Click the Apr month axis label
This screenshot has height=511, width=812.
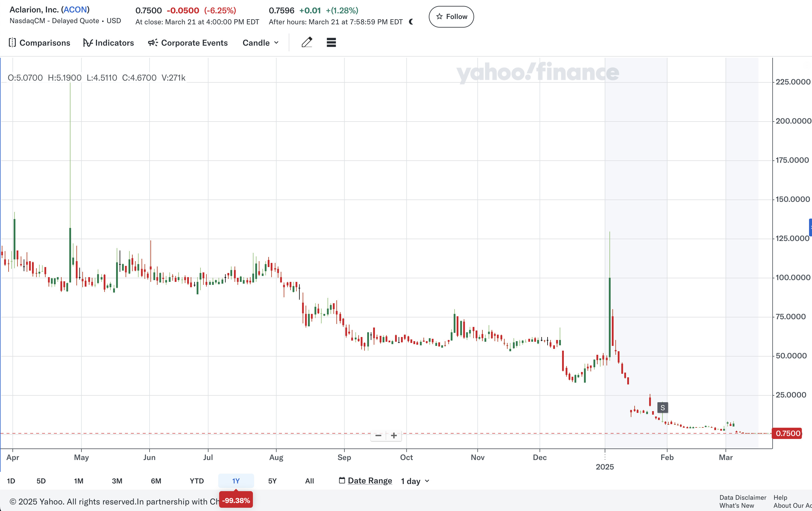click(x=13, y=457)
